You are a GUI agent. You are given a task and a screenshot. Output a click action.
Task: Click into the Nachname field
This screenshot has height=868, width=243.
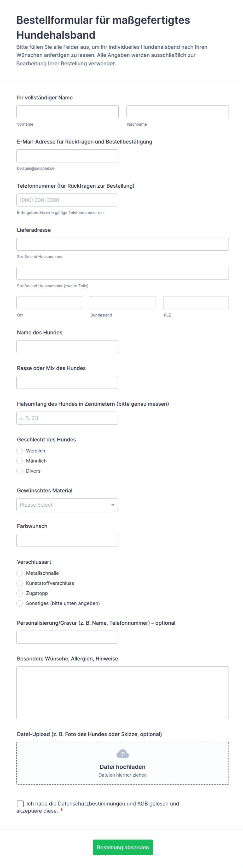(177, 111)
